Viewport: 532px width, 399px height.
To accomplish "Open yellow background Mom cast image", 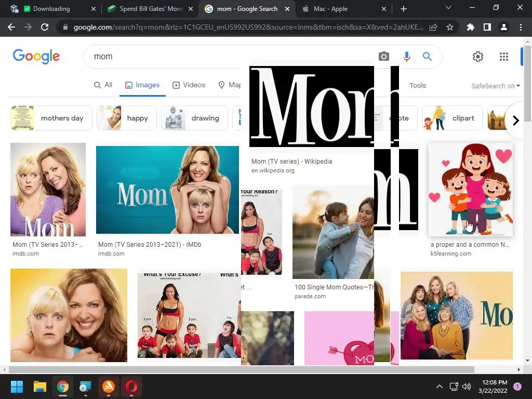I will [69, 315].
